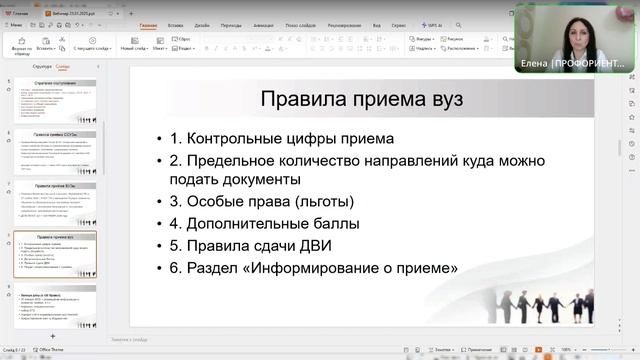Open Arrange (Расположение) dropdown

pos(477,49)
